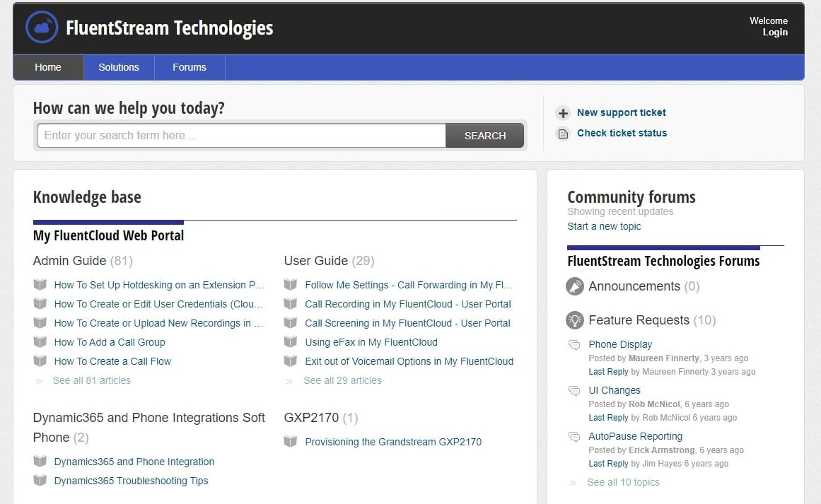The width and height of the screenshot is (821, 504).
Task: Expand the See all 10 topics chevron
Action: 574,482
